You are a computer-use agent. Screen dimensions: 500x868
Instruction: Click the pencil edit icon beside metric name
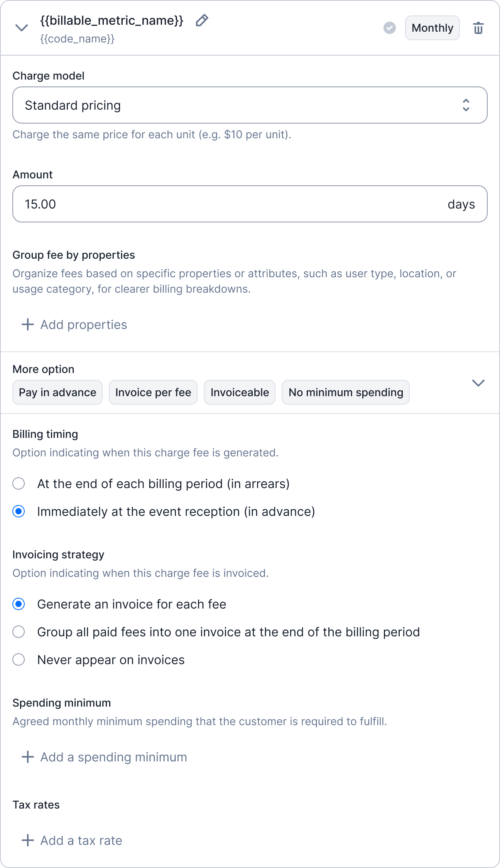click(202, 20)
